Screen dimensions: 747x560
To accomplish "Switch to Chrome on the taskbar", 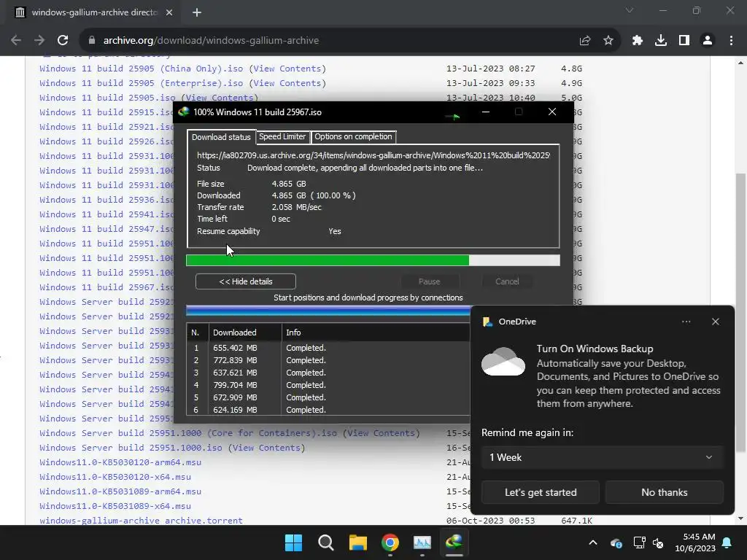I will (390, 542).
